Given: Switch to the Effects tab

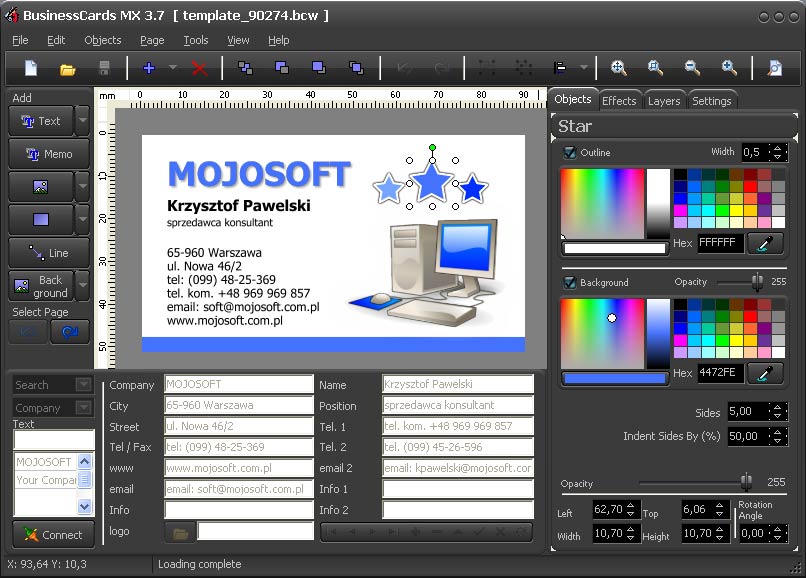Looking at the screenshot, I should click(x=619, y=101).
